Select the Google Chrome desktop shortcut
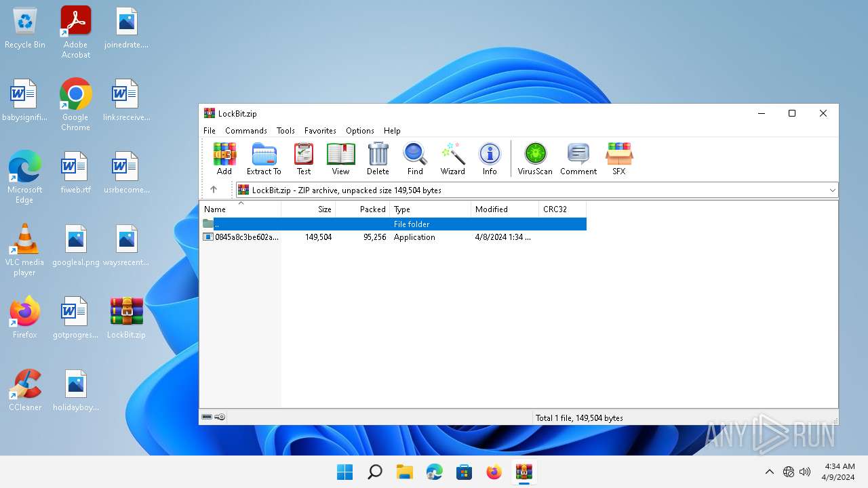868x488 pixels. tap(76, 105)
